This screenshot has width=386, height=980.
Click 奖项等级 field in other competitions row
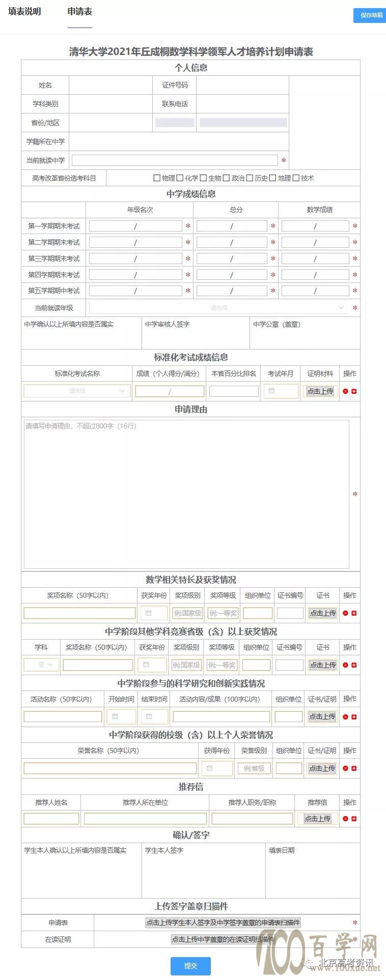pos(222,665)
